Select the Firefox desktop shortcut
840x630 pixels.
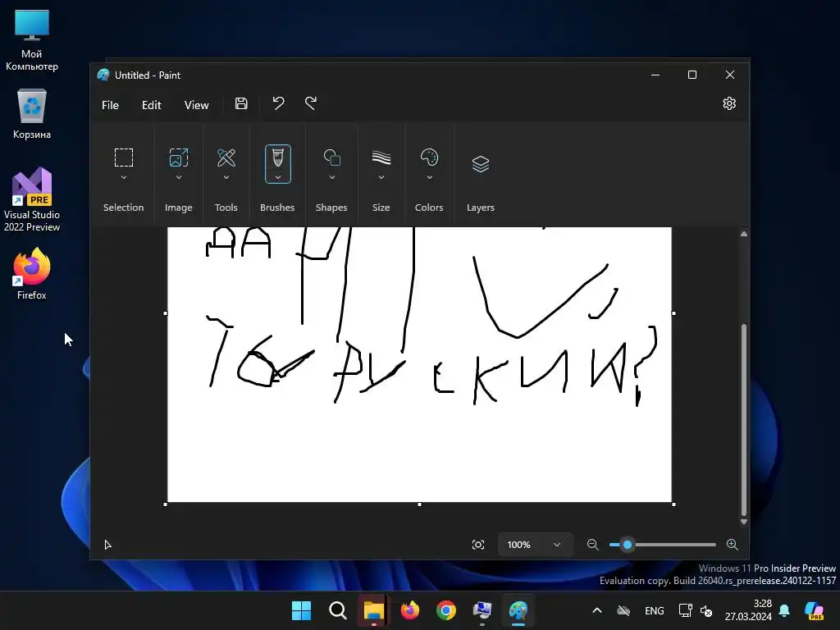[x=32, y=274]
